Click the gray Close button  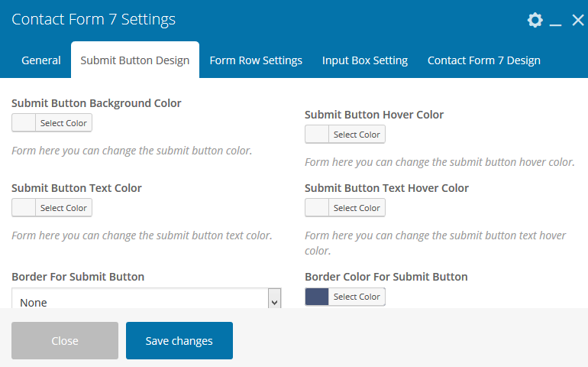point(65,341)
